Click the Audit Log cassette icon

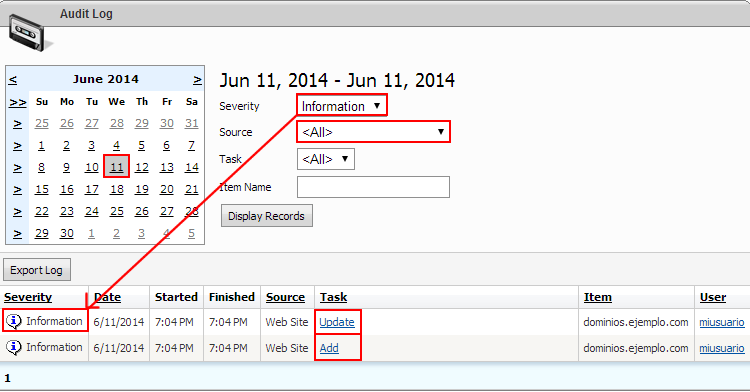[x=30, y=33]
